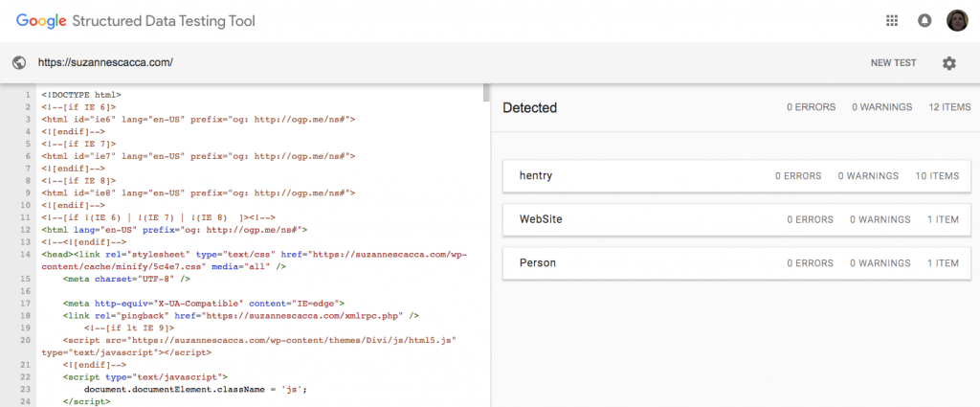Click 0 WARNINGS in the Person row
Screen dimensions: 980x407
(880, 263)
